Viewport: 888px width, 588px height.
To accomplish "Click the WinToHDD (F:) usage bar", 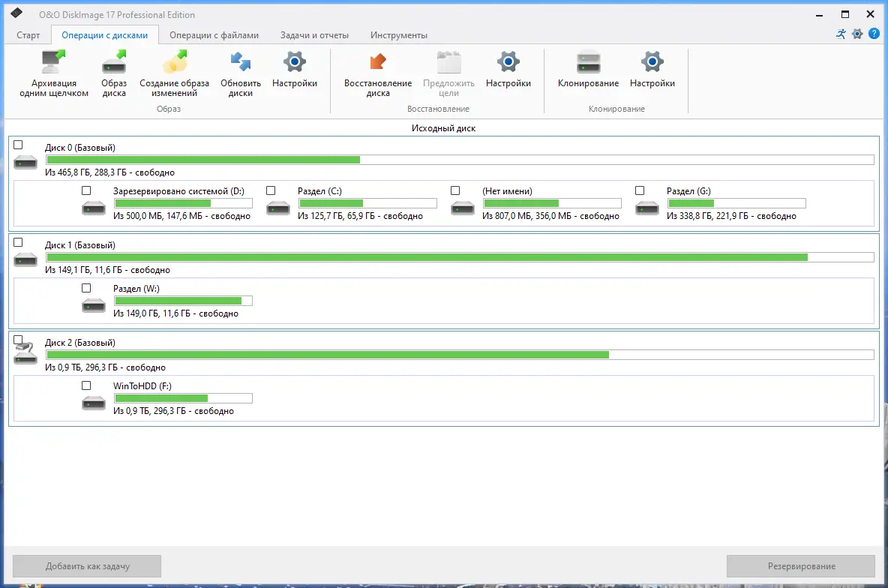I will coord(183,398).
